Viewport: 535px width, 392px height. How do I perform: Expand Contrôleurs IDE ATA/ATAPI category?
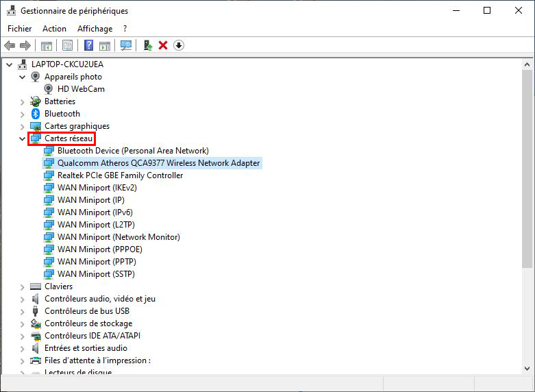click(x=23, y=336)
